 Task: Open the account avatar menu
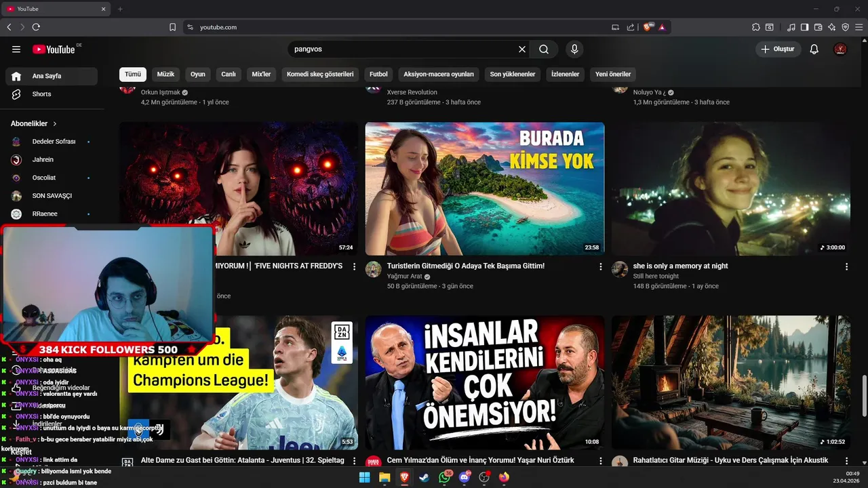click(840, 49)
